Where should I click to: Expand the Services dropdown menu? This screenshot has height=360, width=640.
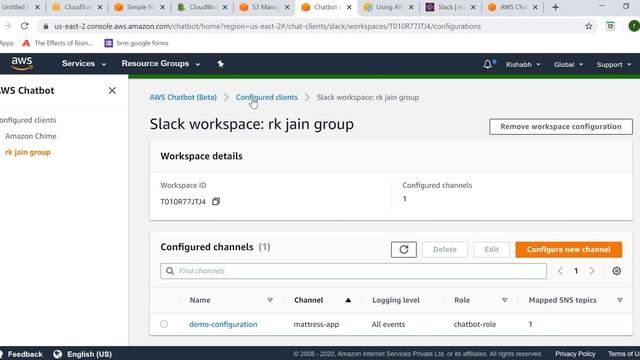tap(84, 64)
